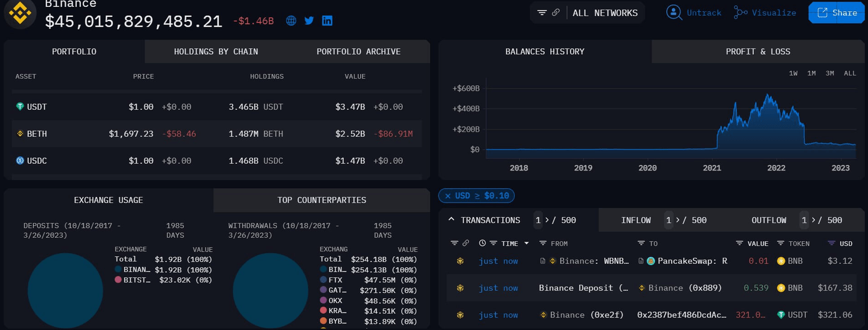Select the 1M chart time range

click(811, 73)
